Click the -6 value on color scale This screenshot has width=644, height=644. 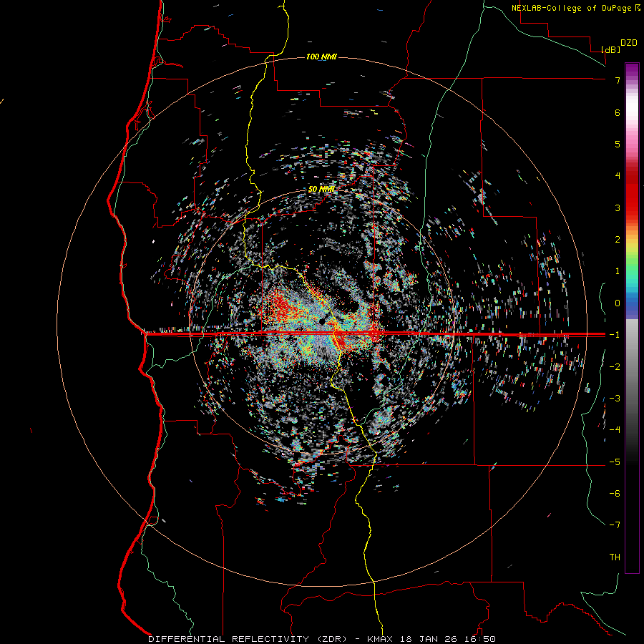(615, 494)
